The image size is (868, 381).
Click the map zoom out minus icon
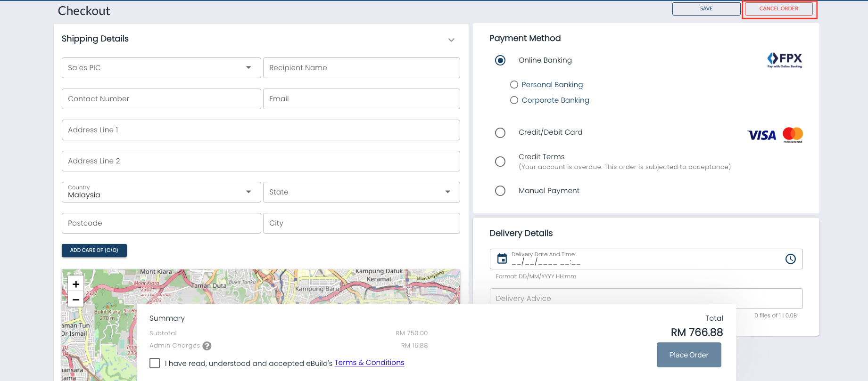click(x=76, y=300)
